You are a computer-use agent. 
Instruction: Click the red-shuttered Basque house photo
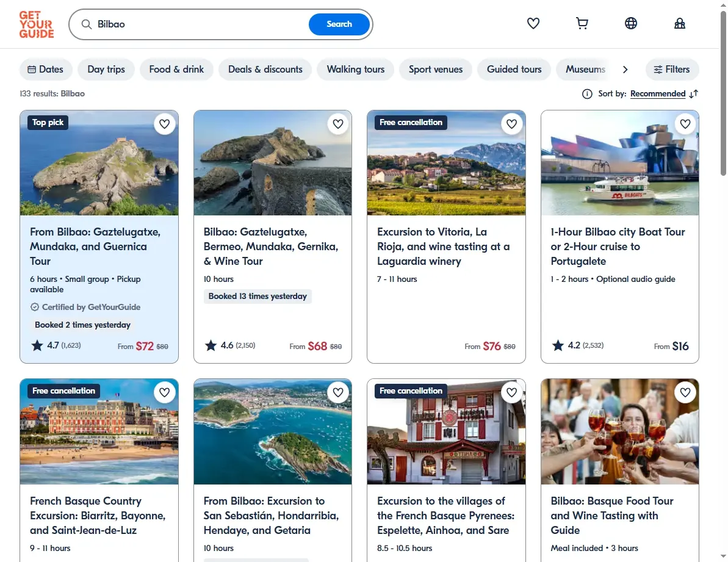coord(446,431)
